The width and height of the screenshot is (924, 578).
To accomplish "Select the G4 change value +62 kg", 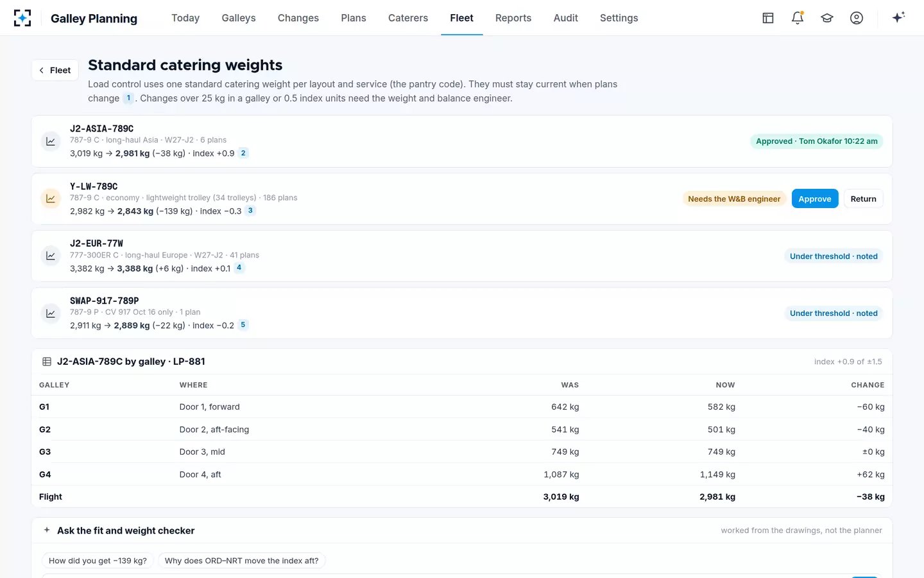I will coord(871,475).
